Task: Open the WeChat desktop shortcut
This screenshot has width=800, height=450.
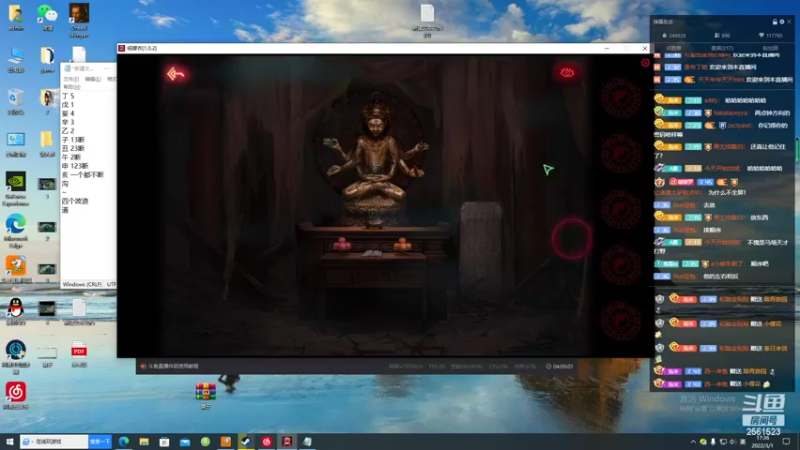Action: (47, 18)
